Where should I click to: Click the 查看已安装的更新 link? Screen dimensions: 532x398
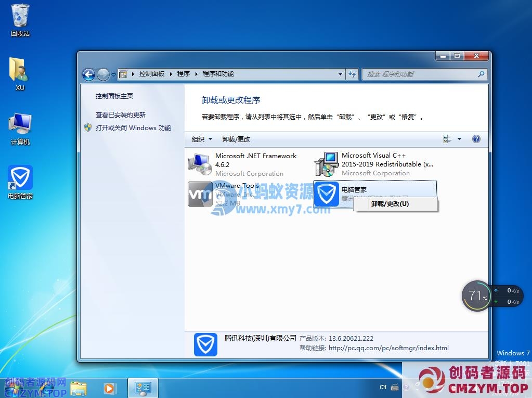click(121, 115)
